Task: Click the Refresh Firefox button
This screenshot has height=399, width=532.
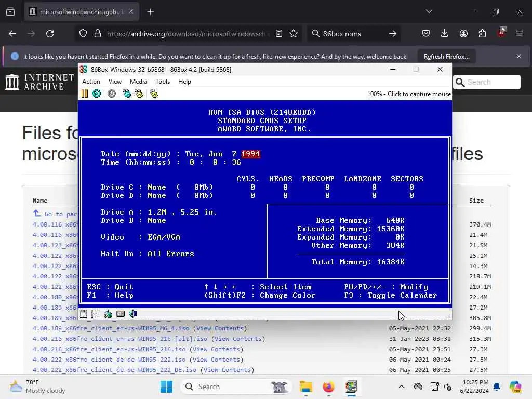Action: tap(446, 56)
